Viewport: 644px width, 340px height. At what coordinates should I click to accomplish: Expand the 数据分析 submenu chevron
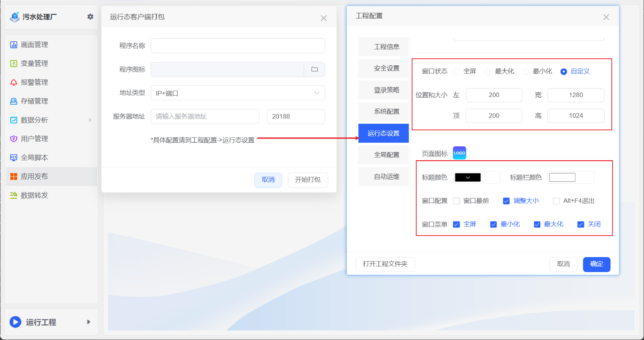click(90, 120)
